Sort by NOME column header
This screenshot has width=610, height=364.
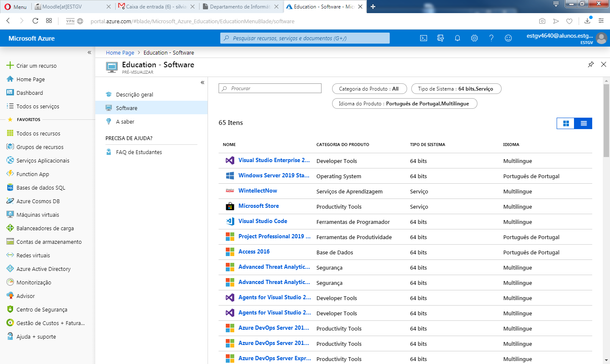click(x=229, y=145)
